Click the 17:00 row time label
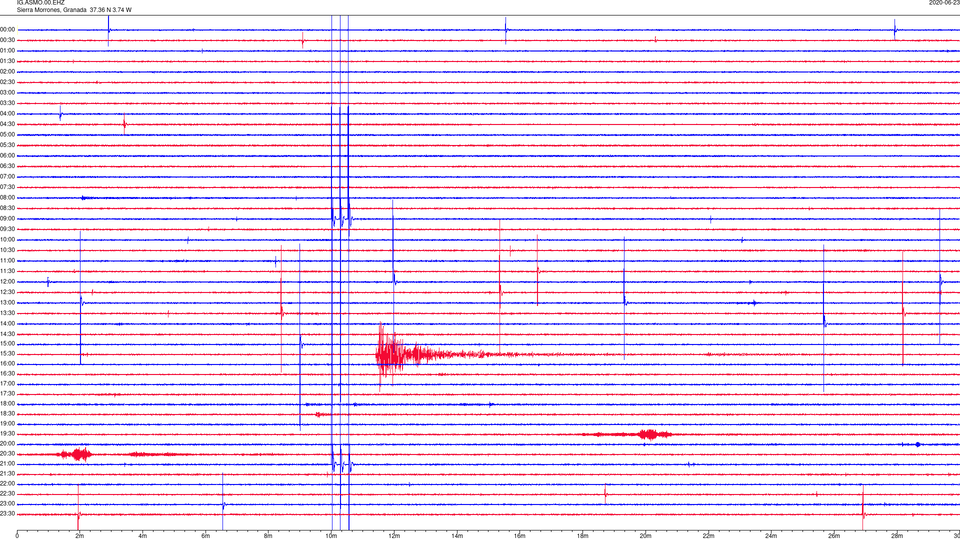The width and height of the screenshot is (960, 540). (7, 384)
